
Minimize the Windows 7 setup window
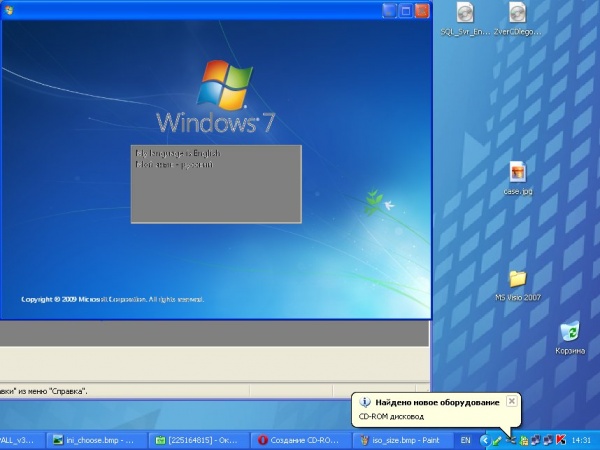(389, 11)
